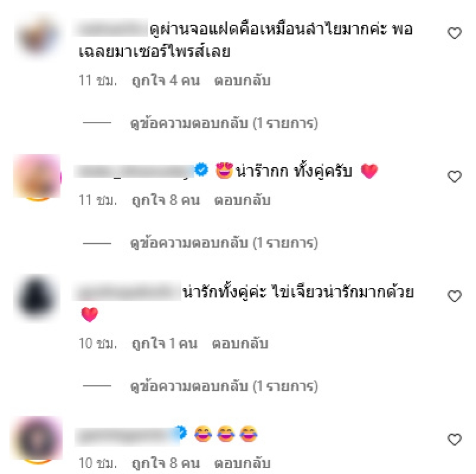This screenshot has height=474, width=476.
Task: Open the first commenter's blurred profile picture
Action: click(37, 36)
